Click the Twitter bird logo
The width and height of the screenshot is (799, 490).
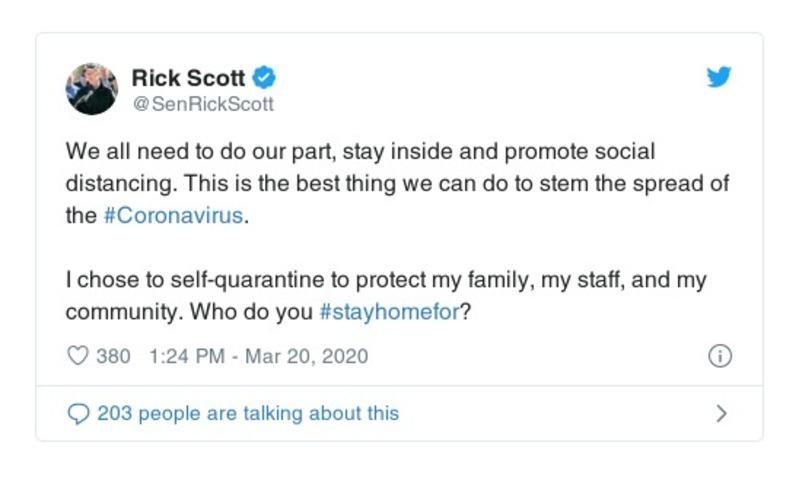point(719,78)
